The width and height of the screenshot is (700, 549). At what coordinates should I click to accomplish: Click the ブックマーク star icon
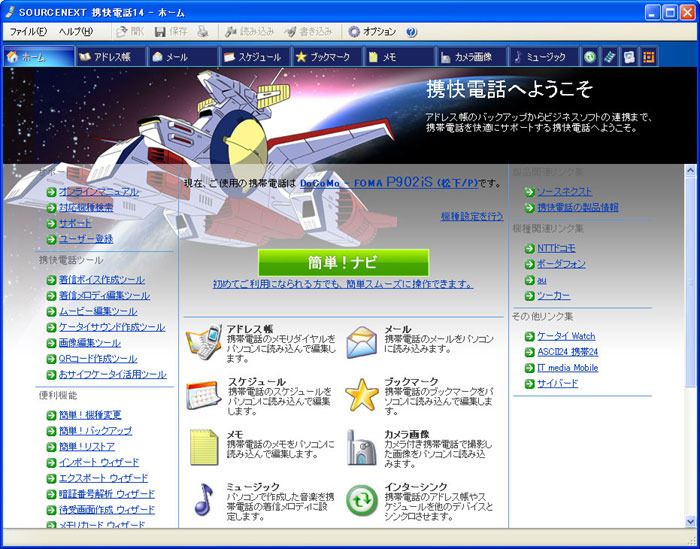[x=362, y=395]
